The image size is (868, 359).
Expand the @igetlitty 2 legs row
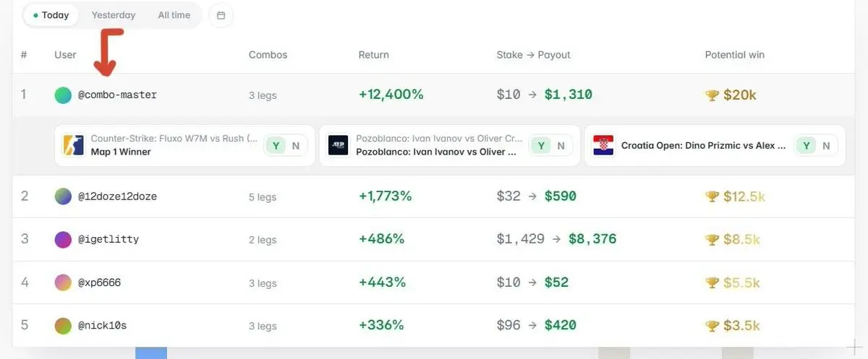[433, 239]
